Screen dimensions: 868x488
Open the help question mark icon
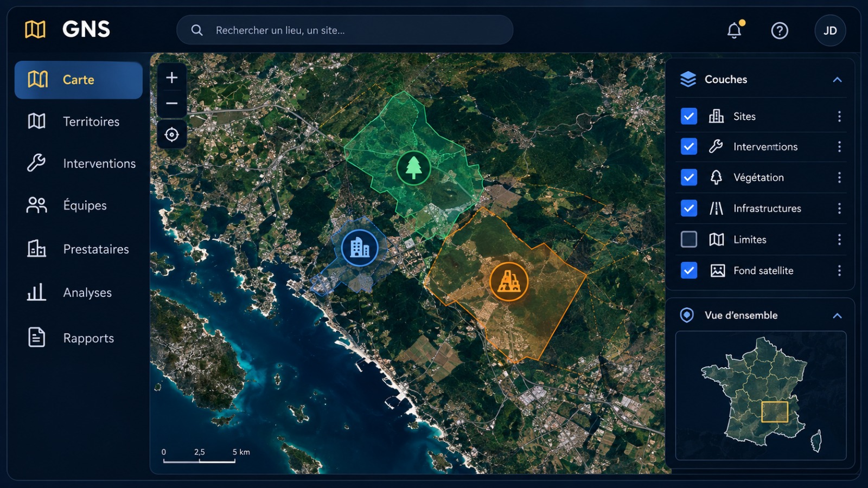pos(780,30)
